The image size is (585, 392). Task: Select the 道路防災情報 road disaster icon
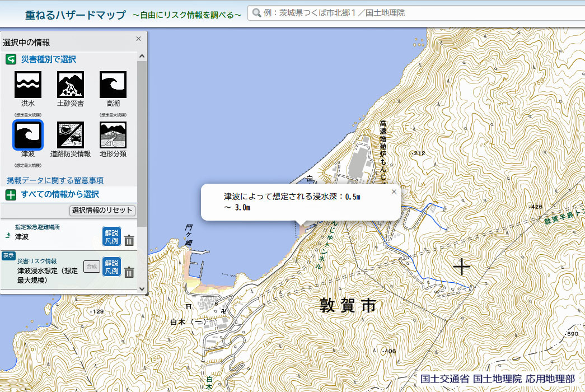(71, 135)
